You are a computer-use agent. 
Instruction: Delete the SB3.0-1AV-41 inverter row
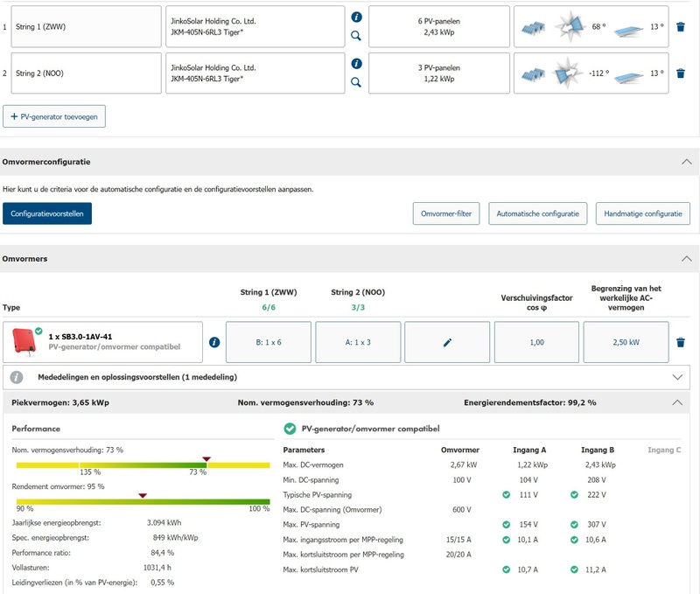click(x=681, y=343)
